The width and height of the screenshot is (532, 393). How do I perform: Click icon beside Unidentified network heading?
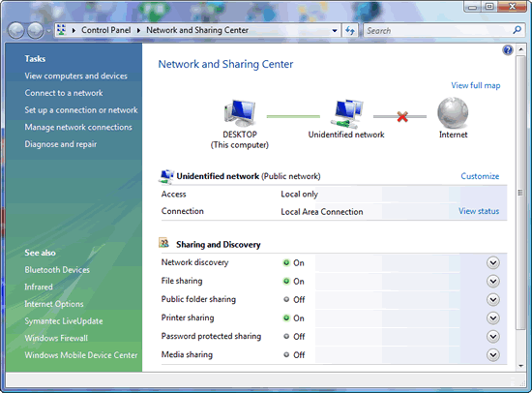(166, 176)
